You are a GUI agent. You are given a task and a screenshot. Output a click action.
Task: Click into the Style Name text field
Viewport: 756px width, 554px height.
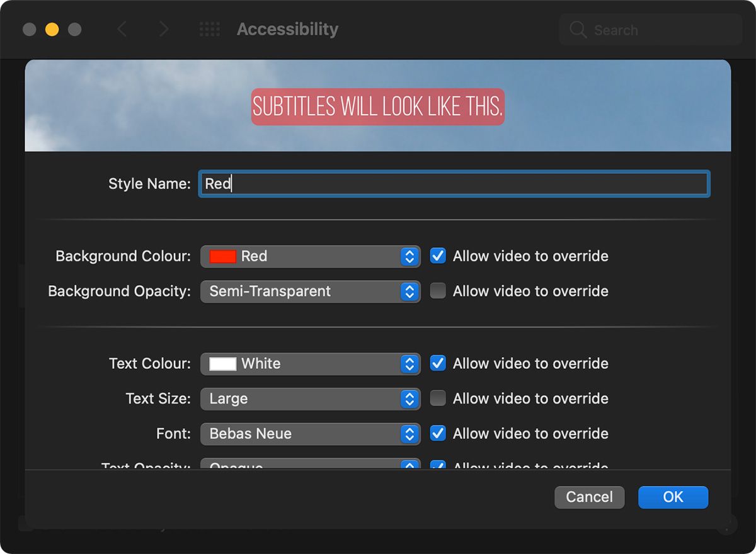454,184
